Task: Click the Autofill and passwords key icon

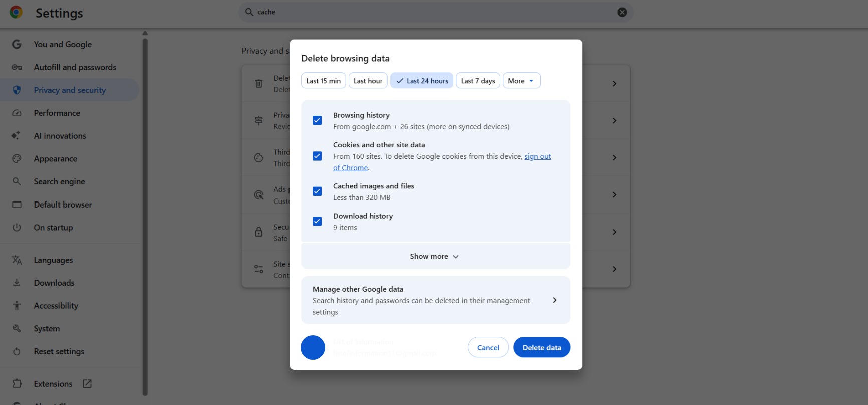Action: tap(17, 67)
